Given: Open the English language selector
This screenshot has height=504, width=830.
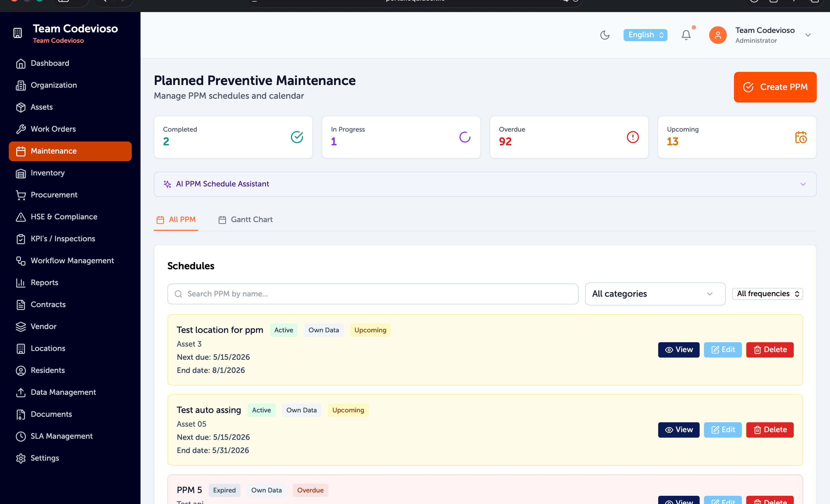Looking at the screenshot, I should click(x=645, y=35).
